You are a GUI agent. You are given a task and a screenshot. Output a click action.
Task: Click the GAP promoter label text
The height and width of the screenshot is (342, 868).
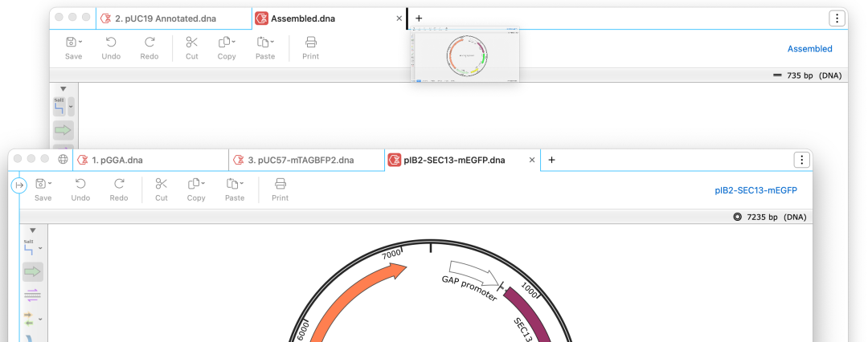(x=469, y=288)
